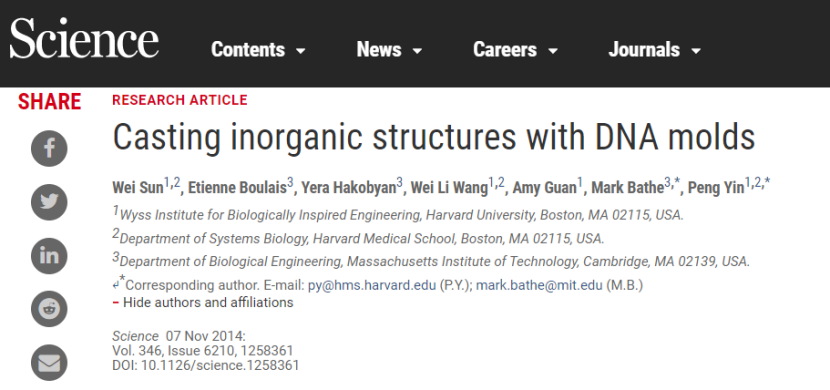This screenshot has height=390, width=830.
Task: Open the Contents dropdown menu
Action: [x=258, y=50]
